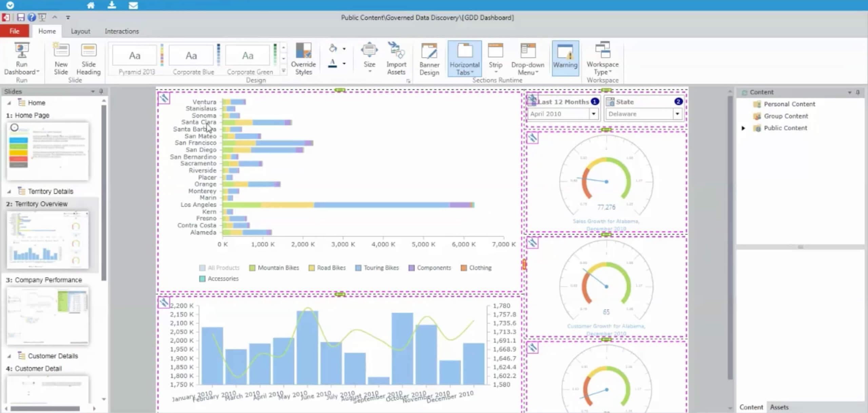Open Override Styles
Image resolution: width=868 pixels, height=413 pixels.
[303, 59]
